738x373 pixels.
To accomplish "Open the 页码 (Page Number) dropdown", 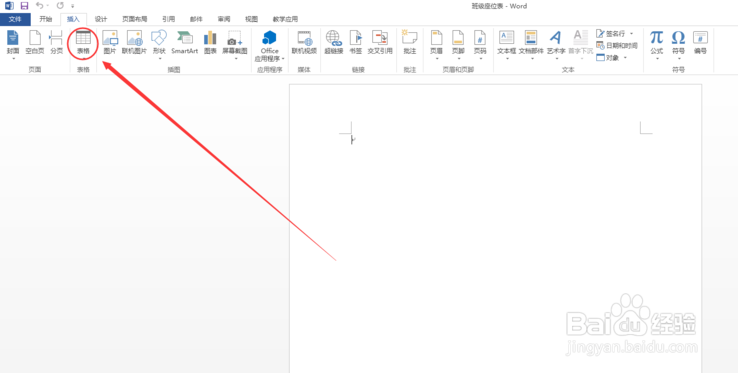I will (480, 45).
